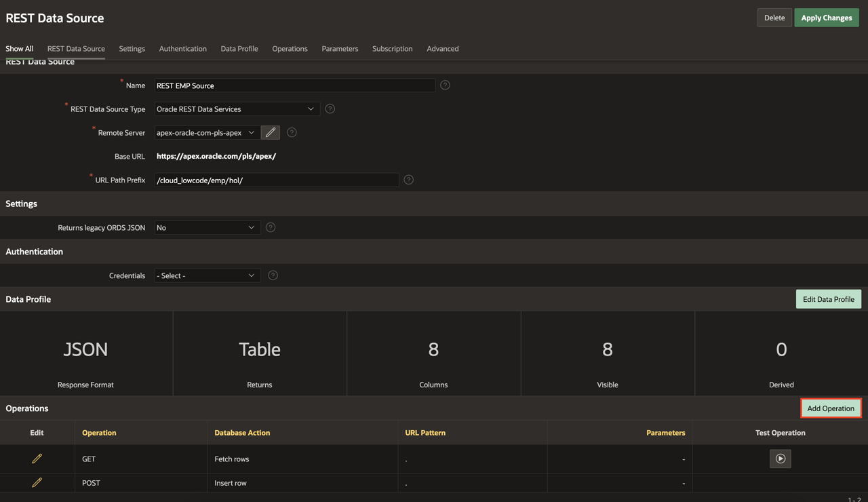Focus the URL Path Prefix field
The image size is (868, 502).
click(x=276, y=180)
